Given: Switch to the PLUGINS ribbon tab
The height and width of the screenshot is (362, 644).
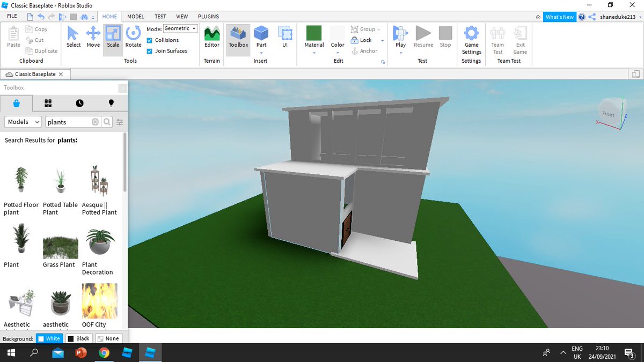Looking at the screenshot, I should click(208, 17).
